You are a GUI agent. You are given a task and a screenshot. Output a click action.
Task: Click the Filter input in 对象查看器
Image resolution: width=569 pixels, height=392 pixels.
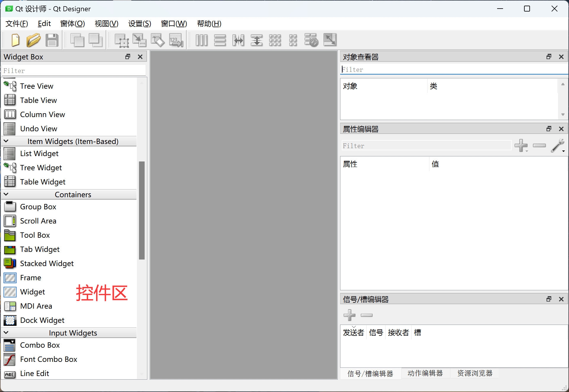tap(452, 69)
